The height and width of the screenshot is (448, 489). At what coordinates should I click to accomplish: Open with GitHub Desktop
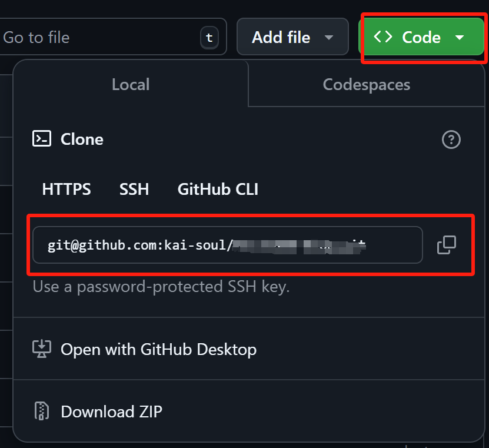pyautogui.click(x=158, y=349)
